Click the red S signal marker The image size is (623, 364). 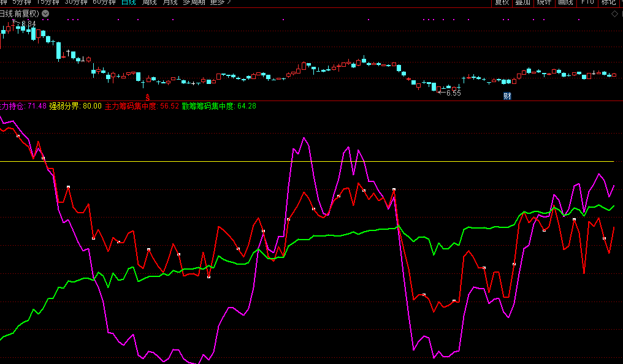147,96
